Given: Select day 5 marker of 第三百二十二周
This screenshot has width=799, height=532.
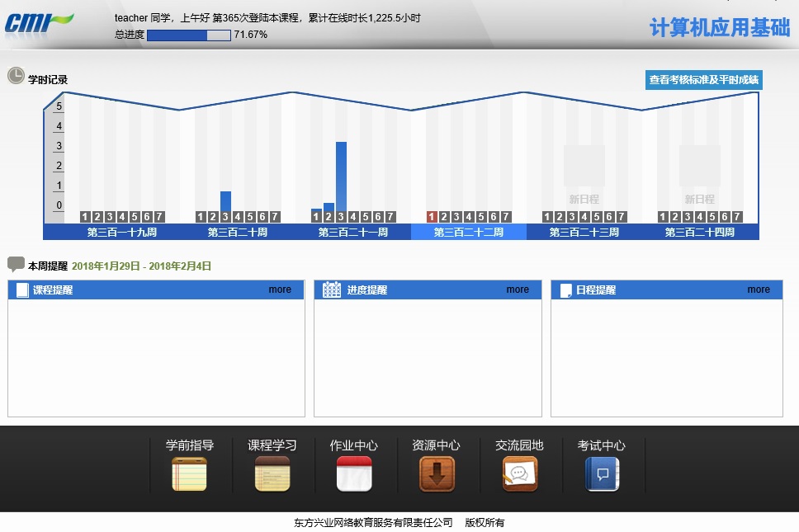Looking at the screenshot, I should point(481,217).
